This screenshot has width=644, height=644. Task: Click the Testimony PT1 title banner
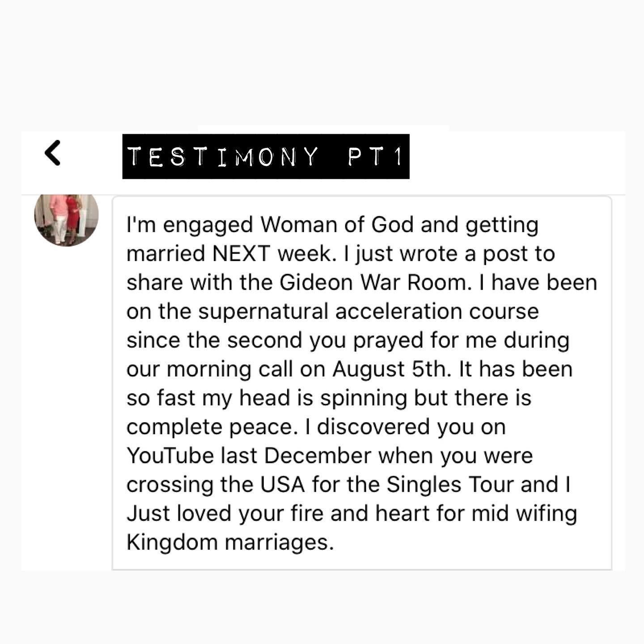tap(266, 157)
